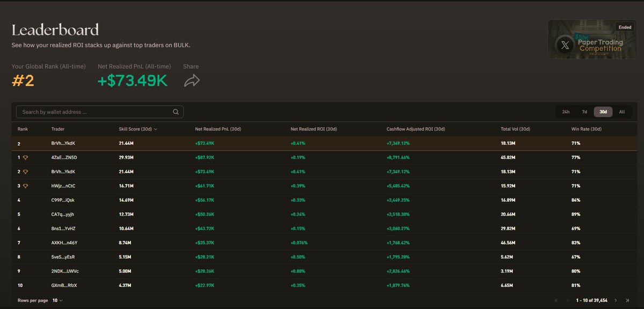The image size is (644, 309).
Task: Open trader HWjz...nCtC
Action: point(63,186)
